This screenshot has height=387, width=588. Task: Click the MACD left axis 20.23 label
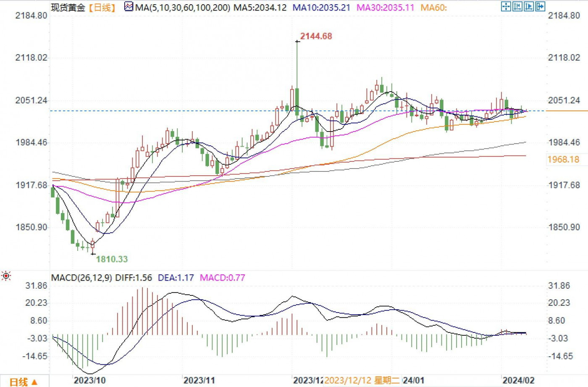point(37,303)
